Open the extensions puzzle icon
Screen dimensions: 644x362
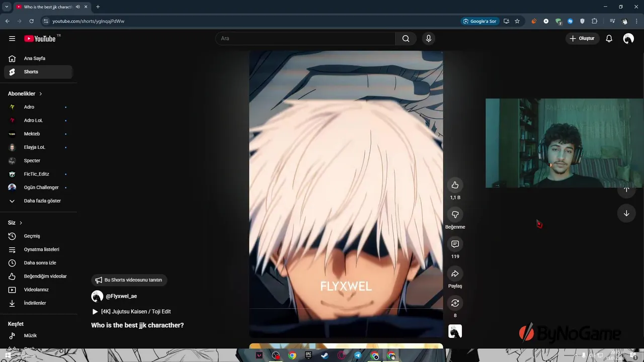tap(594, 21)
